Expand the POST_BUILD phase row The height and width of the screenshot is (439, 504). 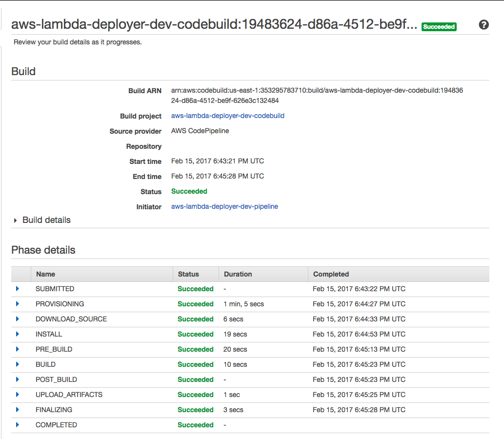coord(18,379)
